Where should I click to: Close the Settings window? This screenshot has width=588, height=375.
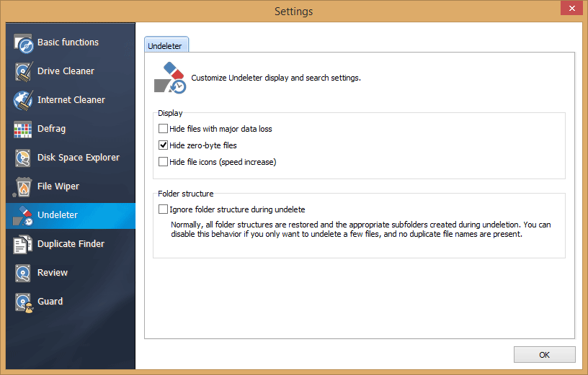(571, 8)
